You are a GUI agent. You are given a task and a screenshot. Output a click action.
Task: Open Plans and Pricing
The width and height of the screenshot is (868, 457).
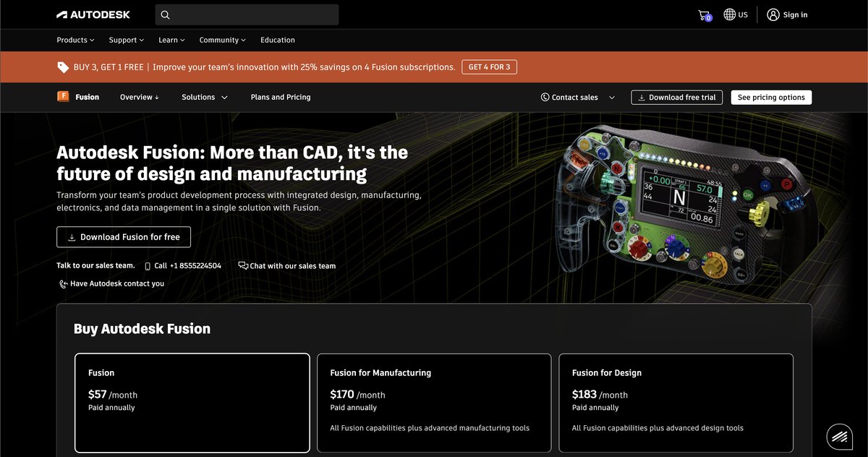[281, 97]
